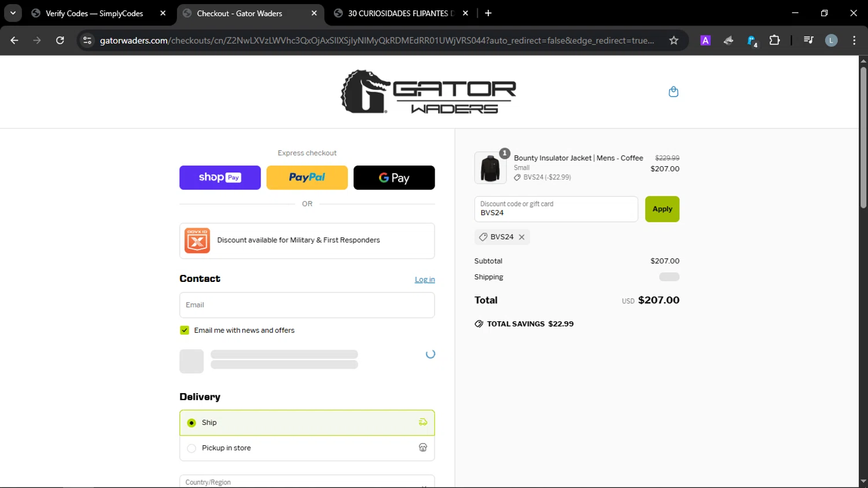Open the tab search dropdown arrow
The width and height of the screenshot is (868, 488).
(x=13, y=13)
